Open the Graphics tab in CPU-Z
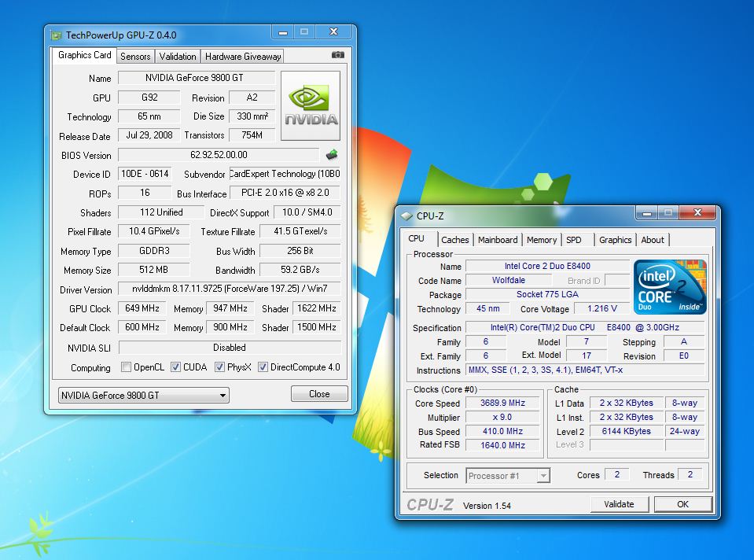Image resolution: width=754 pixels, height=560 pixels. [x=615, y=240]
